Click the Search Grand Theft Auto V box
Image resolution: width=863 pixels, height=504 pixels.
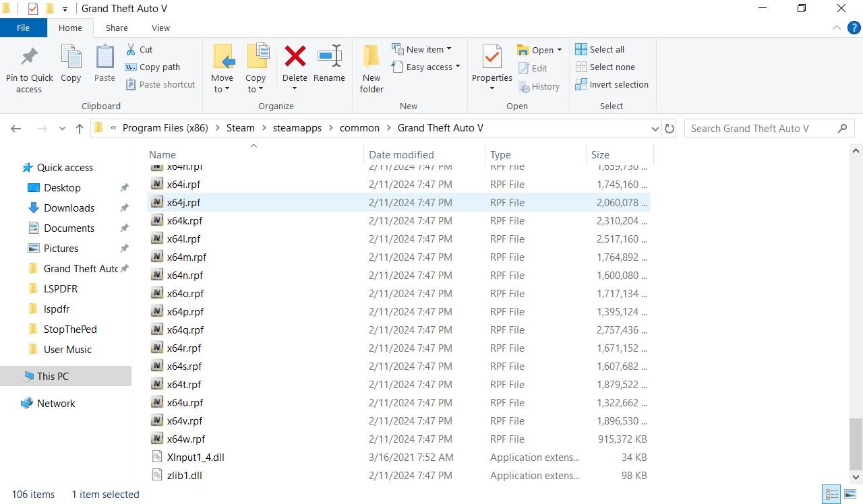click(x=762, y=128)
